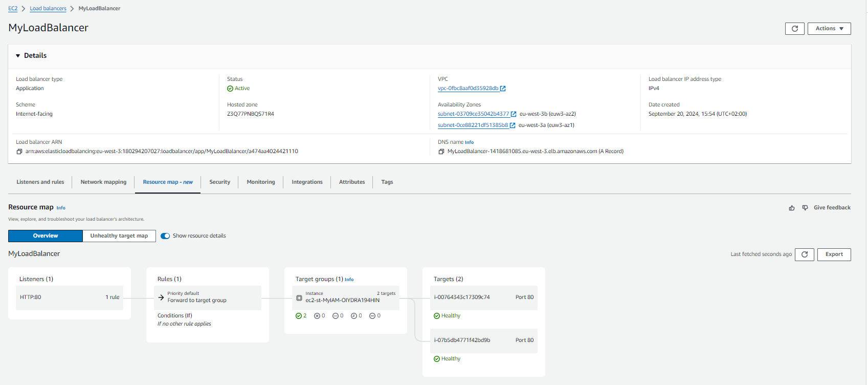Switch to the Monitoring tab

click(x=261, y=182)
